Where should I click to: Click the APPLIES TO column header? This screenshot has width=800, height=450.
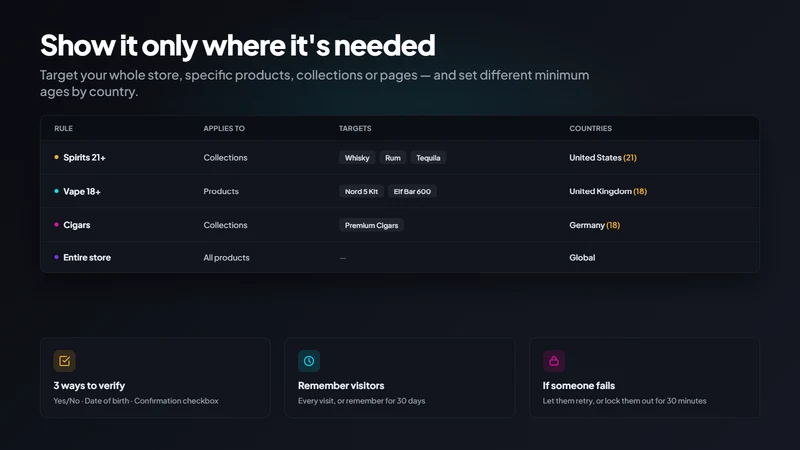[x=224, y=128]
